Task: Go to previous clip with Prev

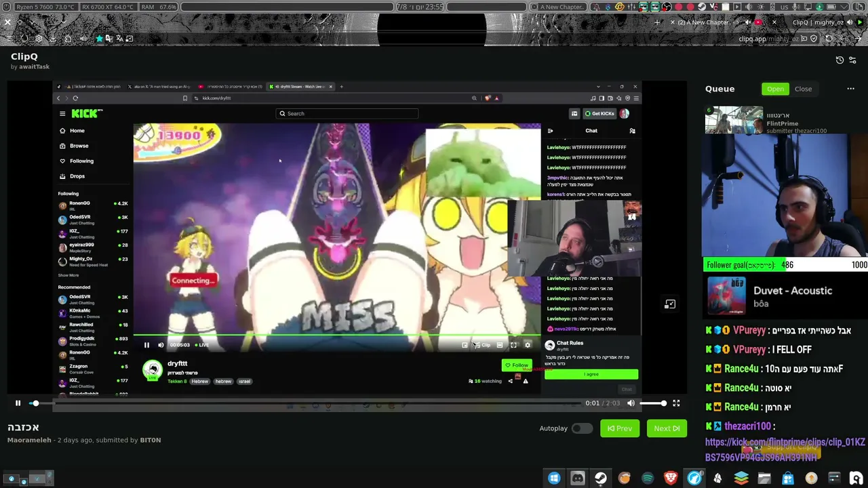Action: 620,428
